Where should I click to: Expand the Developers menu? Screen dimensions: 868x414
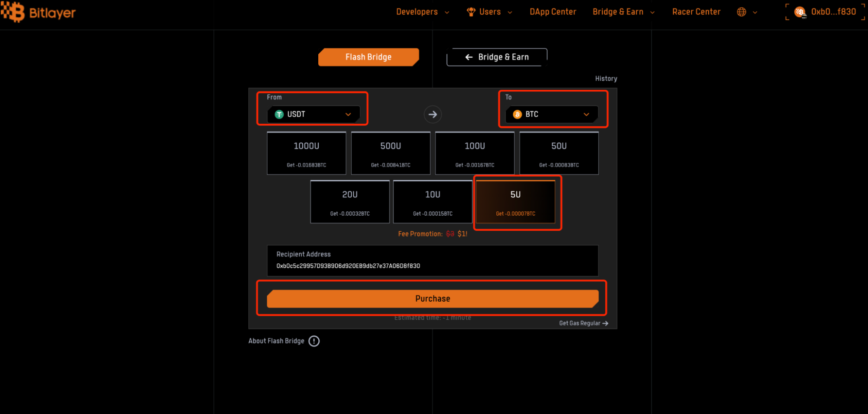[422, 12]
